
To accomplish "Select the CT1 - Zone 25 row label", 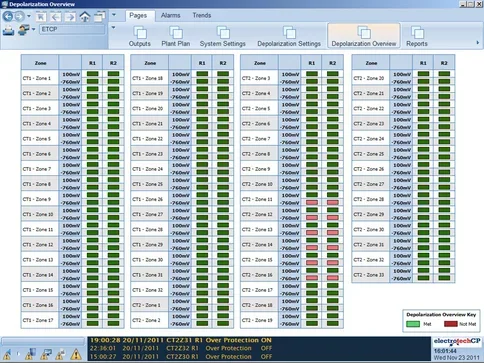I will coord(149,184).
